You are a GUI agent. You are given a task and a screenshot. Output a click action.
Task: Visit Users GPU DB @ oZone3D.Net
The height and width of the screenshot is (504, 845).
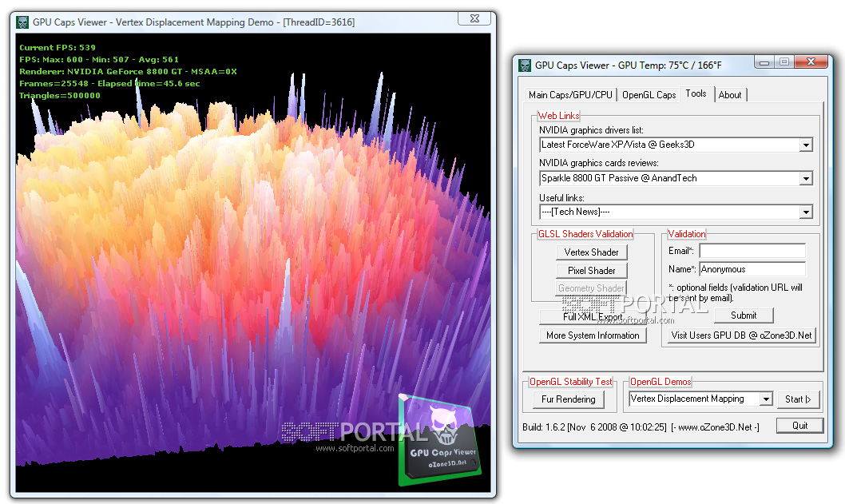click(741, 335)
